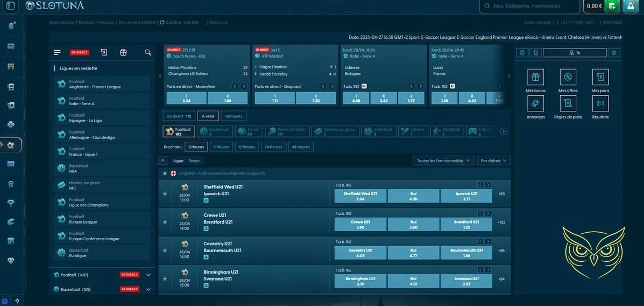644x306 pixels.
Task: Open Règles de paris document icon
Action: coord(568,103)
